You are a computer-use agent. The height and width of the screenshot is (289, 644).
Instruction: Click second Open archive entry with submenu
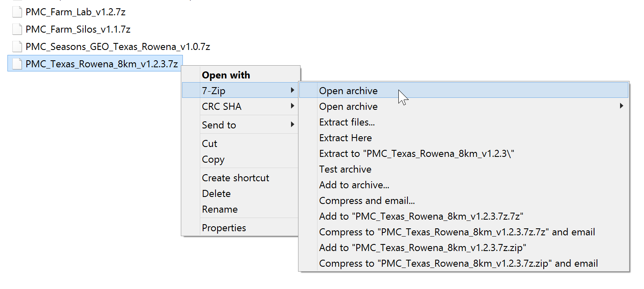[464, 107]
